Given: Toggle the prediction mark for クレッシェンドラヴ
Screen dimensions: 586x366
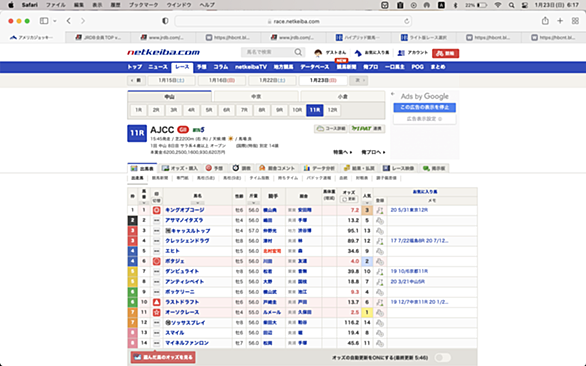Looking at the screenshot, I should [156, 241].
